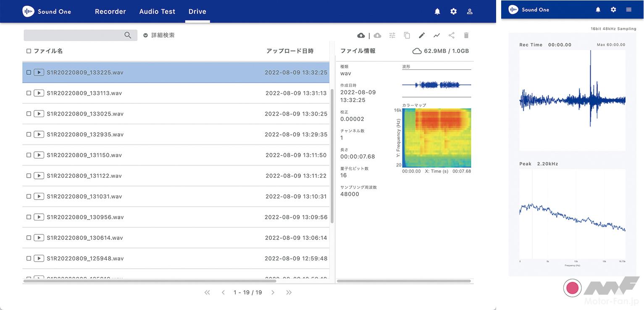
Task: Go to the next page arrow
Action: (273, 293)
